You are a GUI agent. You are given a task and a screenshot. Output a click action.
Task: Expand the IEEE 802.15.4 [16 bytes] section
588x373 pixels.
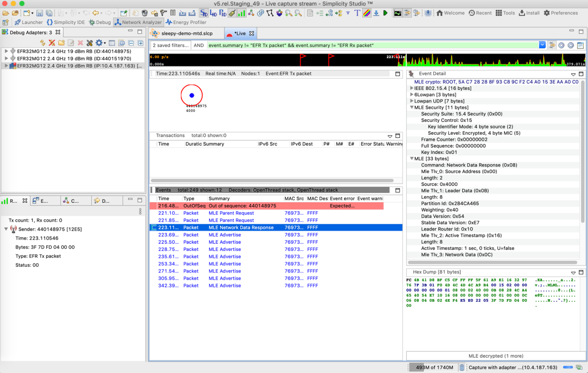coord(411,88)
